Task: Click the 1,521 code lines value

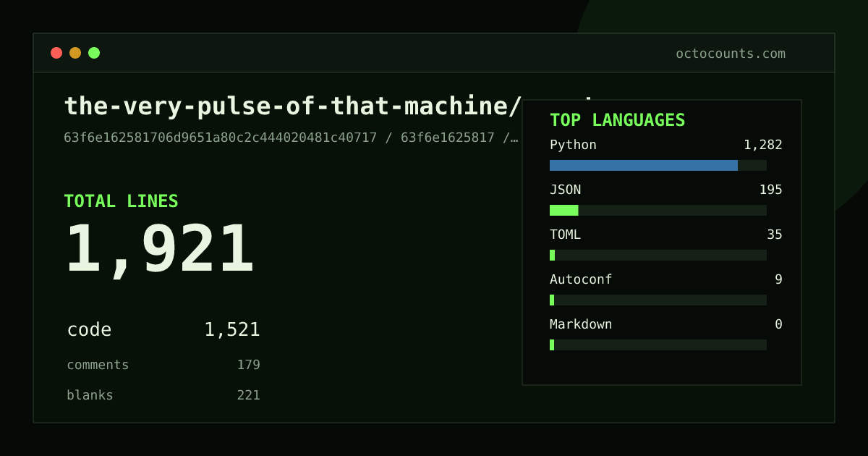Action: point(232,330)
